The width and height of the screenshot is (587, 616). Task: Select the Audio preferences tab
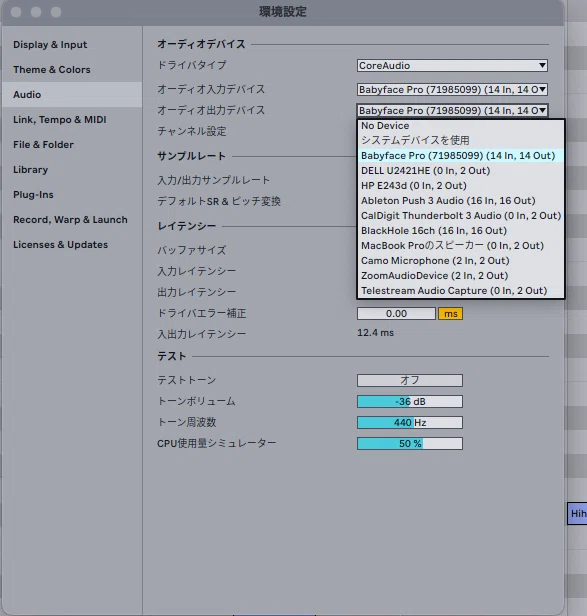pyautogui.click(x=72, y=95)
